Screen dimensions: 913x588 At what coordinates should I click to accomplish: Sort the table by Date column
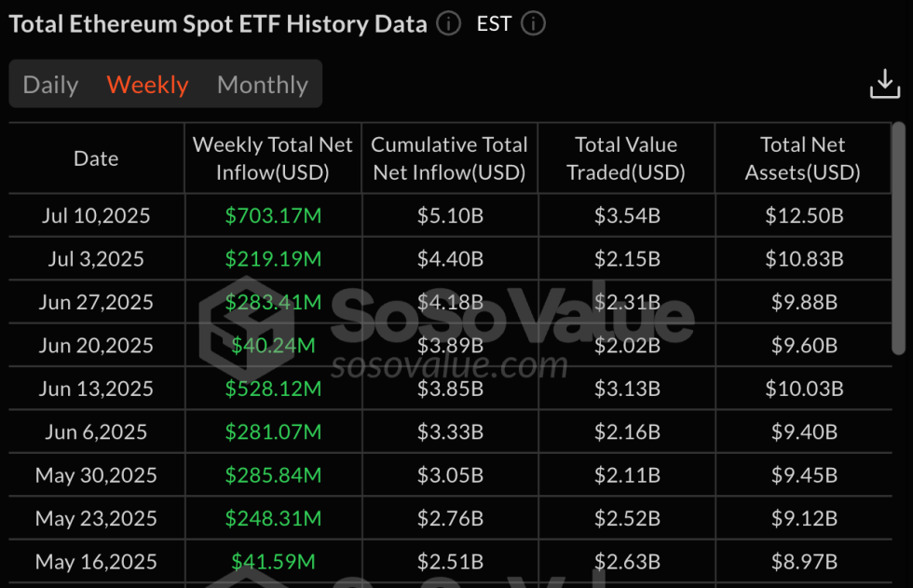point(95,158)
